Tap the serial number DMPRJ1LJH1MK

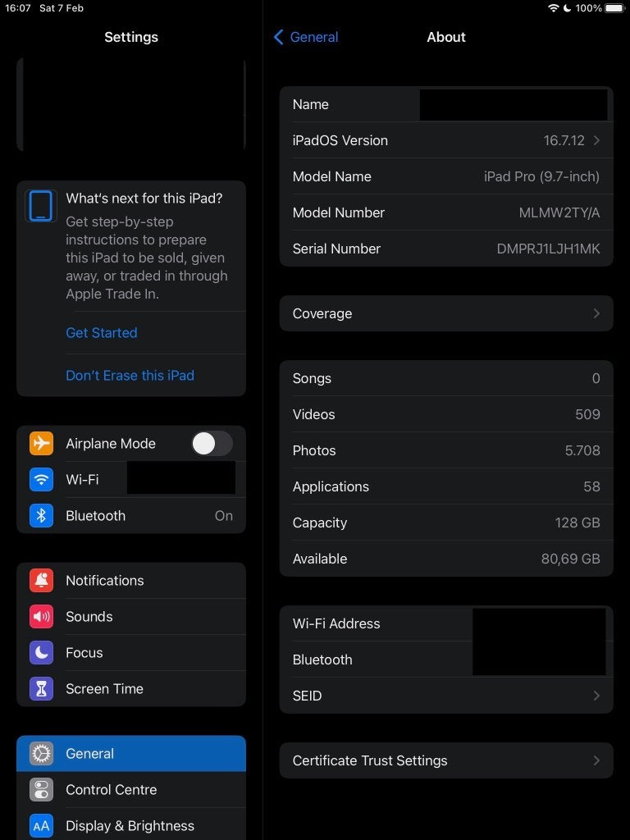548,249
